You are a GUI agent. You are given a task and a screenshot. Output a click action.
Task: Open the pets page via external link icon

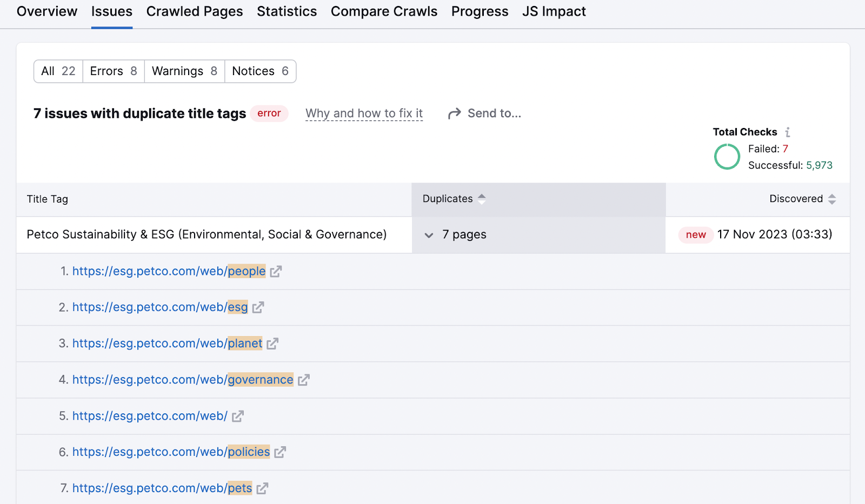(x=262, y=488)
